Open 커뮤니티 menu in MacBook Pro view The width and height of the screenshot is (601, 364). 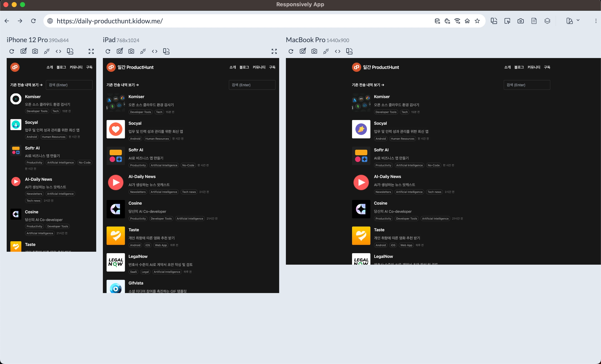coord(534,67)
